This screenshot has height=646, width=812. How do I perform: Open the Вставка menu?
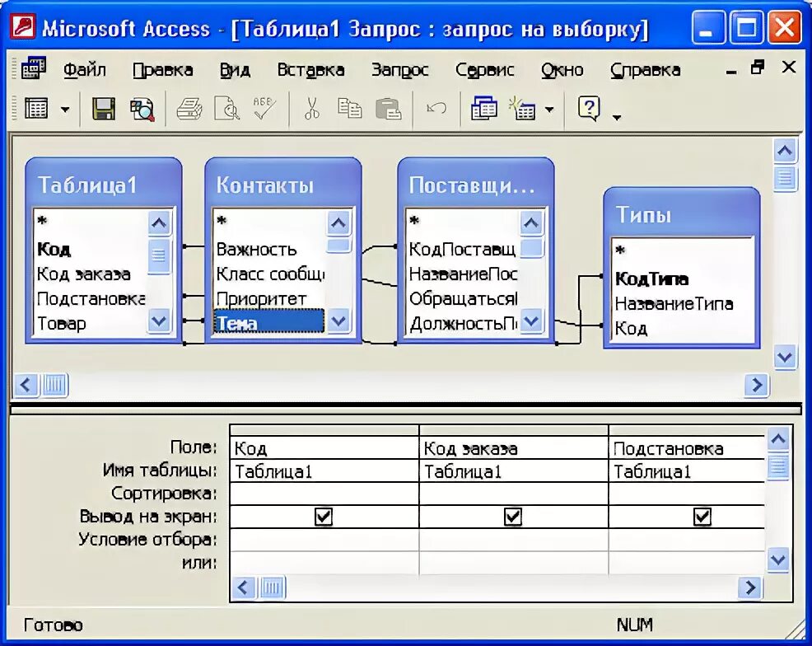310,70
